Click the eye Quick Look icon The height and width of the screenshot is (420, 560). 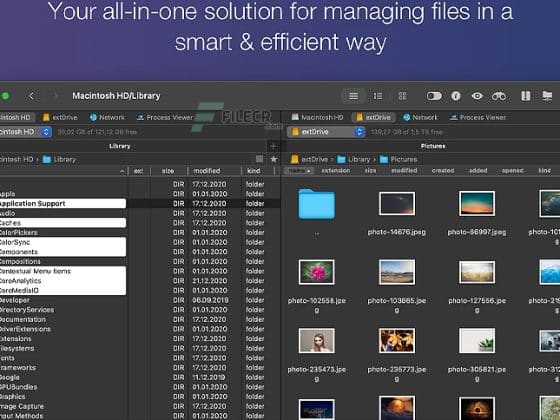477,96
